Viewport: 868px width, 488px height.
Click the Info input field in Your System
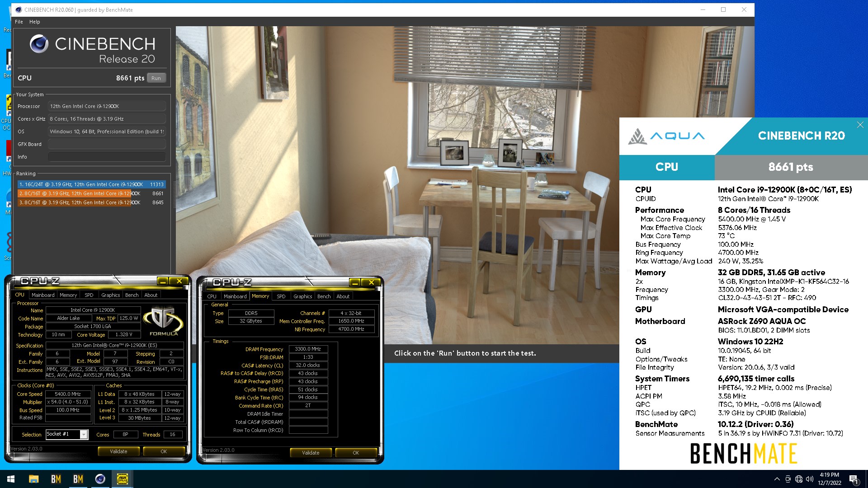coord(107,157)
